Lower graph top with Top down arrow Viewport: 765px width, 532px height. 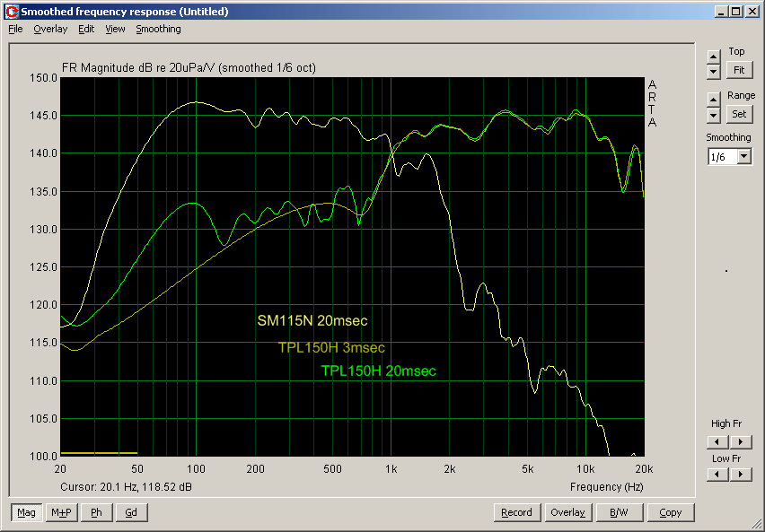pos(713,72)
